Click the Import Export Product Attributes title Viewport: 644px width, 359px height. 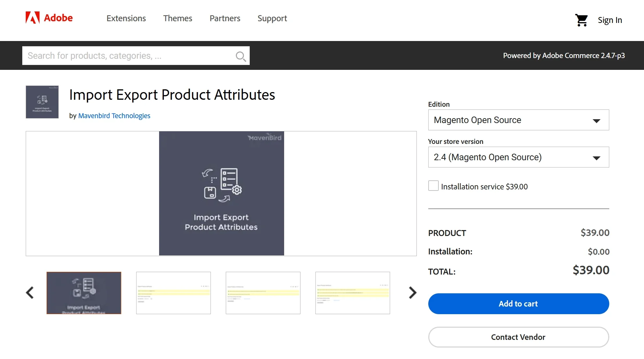click(172, 95)
